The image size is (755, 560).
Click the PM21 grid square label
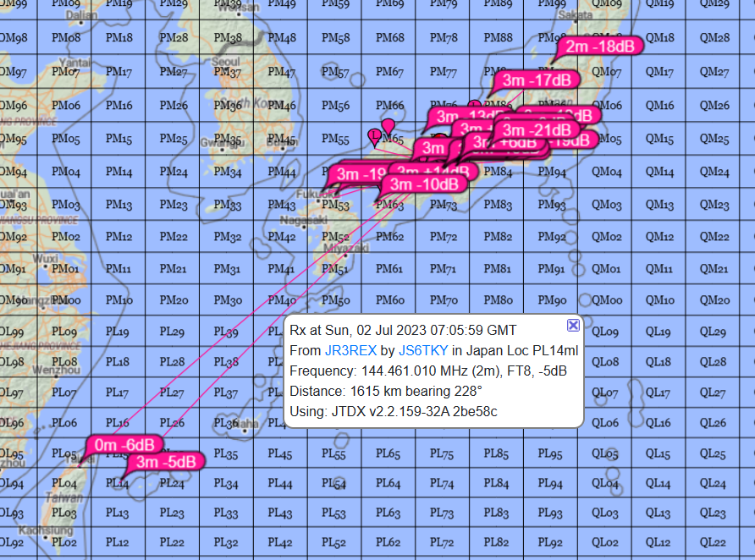(x=173, y=268)
